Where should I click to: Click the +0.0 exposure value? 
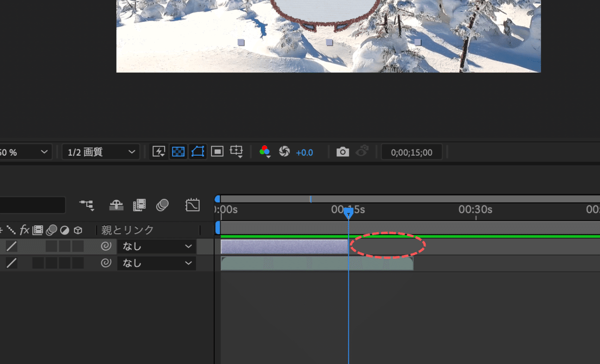(x=304, y=152)
